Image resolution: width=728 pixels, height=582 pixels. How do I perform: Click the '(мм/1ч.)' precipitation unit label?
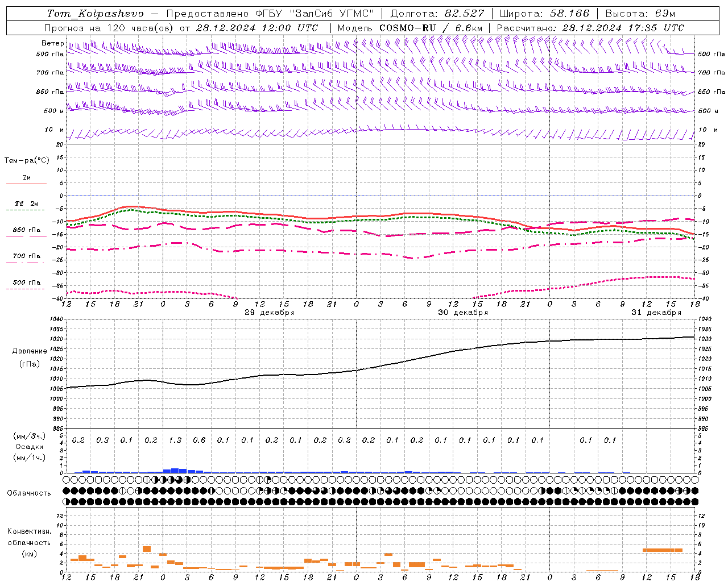30,458
